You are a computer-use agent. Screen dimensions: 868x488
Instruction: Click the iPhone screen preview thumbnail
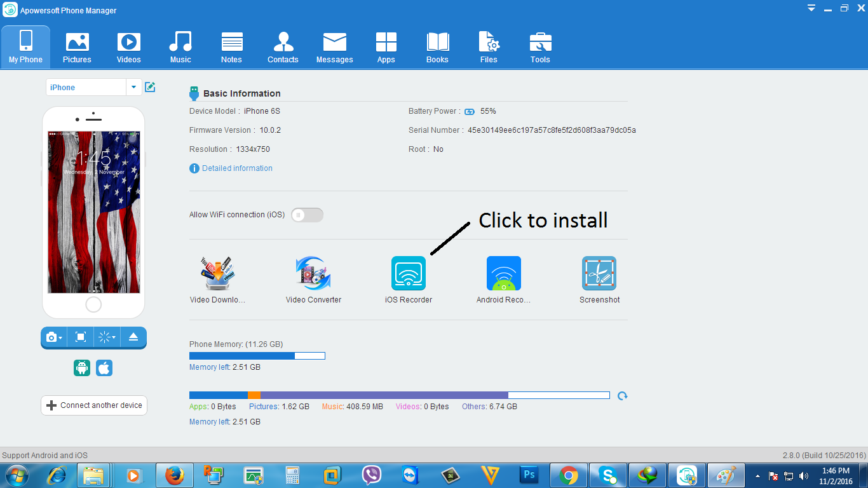[x=94, y=212]
